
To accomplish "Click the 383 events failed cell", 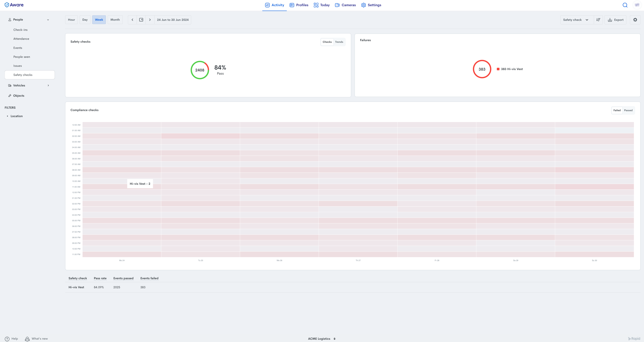I will click(143, 287).
